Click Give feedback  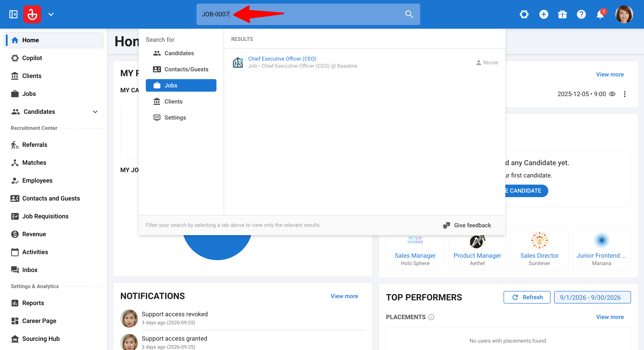(467, 225)
